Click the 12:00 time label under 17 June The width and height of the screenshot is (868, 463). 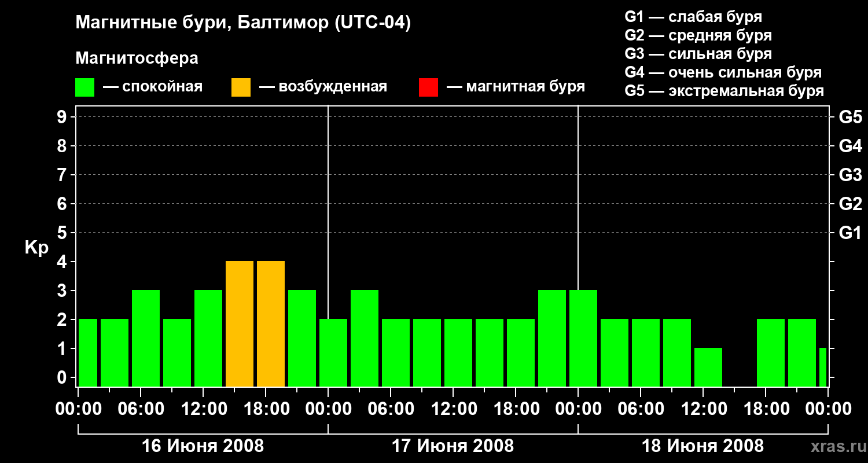pyautogui.click(x=453, y=409)
